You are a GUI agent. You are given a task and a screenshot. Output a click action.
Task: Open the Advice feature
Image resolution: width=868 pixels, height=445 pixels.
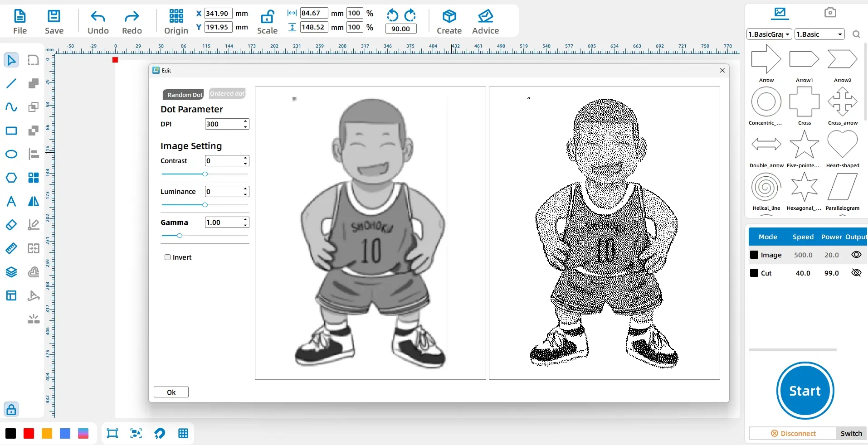(485, 22)
